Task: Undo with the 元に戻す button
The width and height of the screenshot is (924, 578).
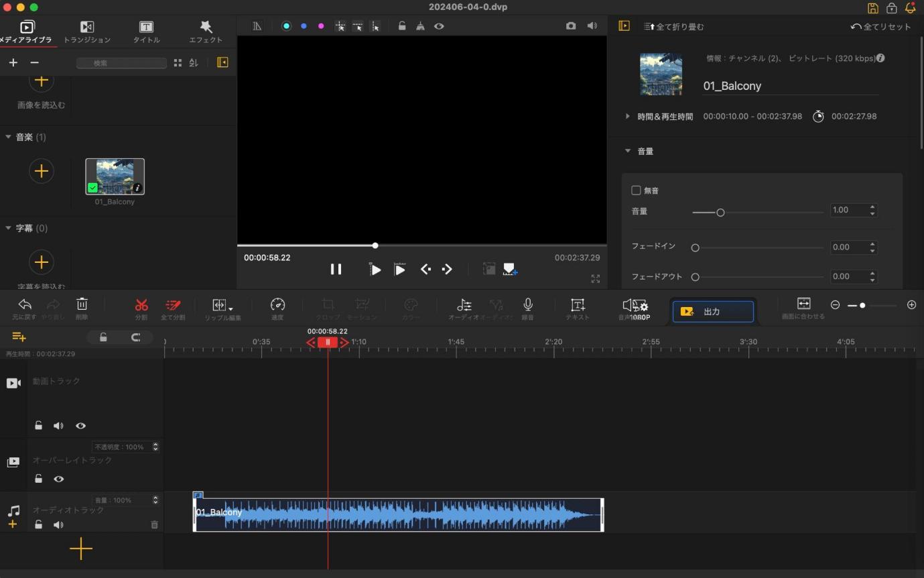Action: tap(24, 308)
